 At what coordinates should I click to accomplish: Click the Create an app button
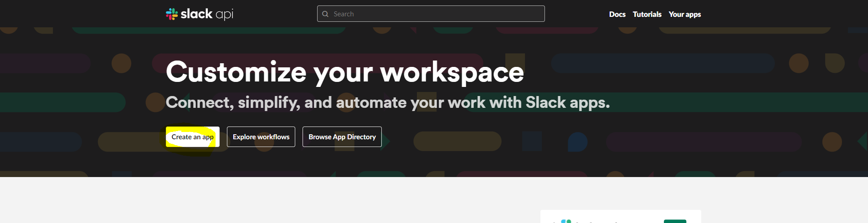[193, 137]
